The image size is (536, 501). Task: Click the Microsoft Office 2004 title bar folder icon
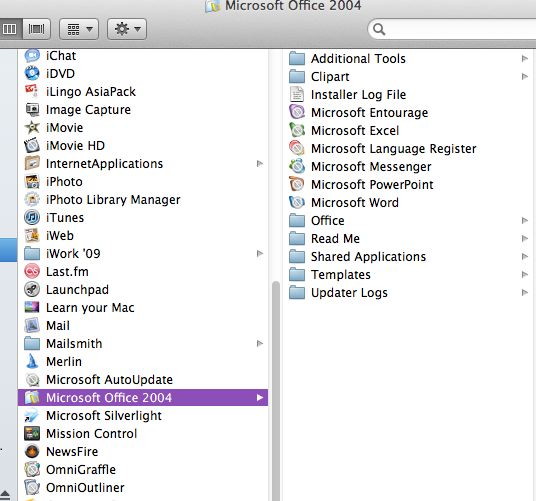[213, 6]
